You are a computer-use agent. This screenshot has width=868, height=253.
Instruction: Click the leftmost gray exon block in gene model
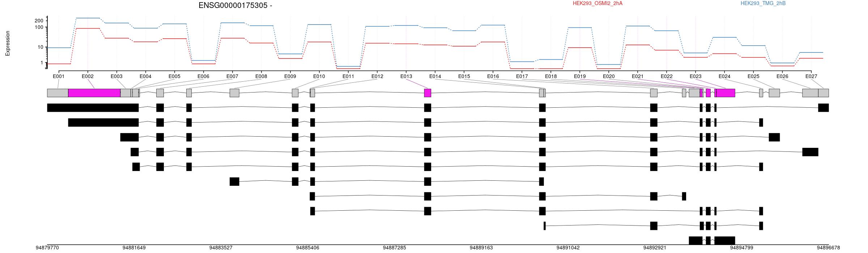[58, 93]
